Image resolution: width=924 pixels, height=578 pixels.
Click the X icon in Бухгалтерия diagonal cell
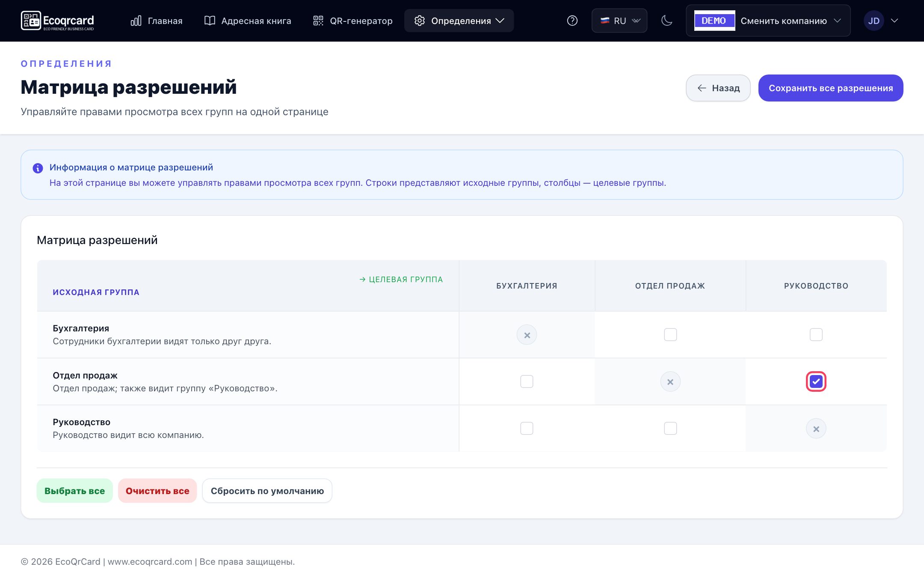(x=527, y=335)
